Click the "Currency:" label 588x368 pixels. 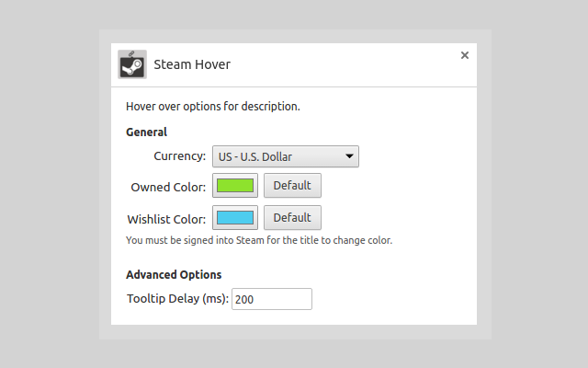[180, 155]
